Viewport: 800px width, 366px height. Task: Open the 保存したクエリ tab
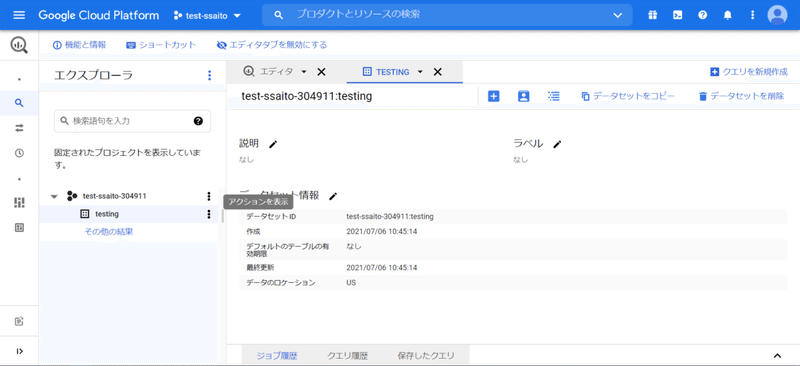pyautogui.click(x=426, y=356)
